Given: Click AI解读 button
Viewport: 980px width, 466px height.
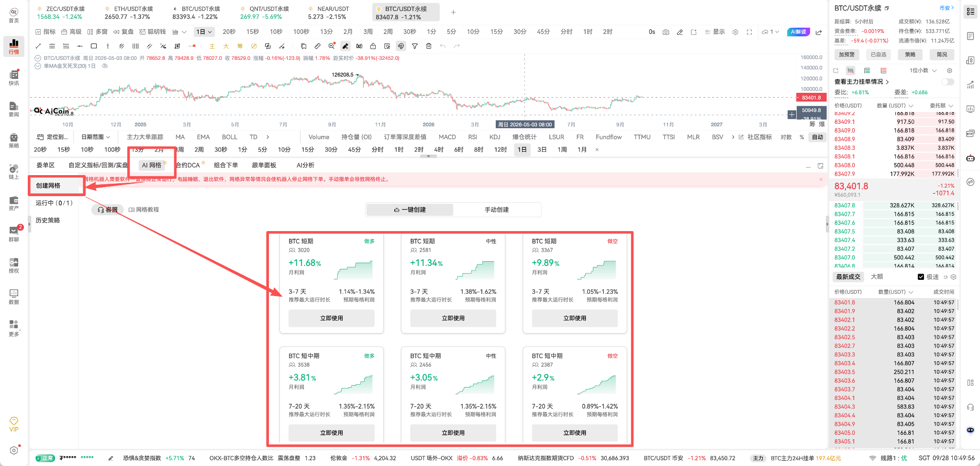Looking at the screenshot, I should (x=798, y=32).
